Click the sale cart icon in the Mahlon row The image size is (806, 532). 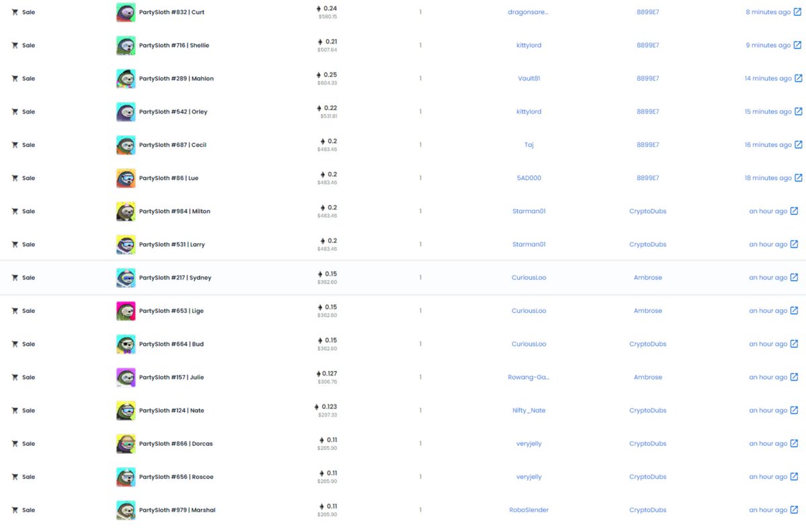(15, 79)
